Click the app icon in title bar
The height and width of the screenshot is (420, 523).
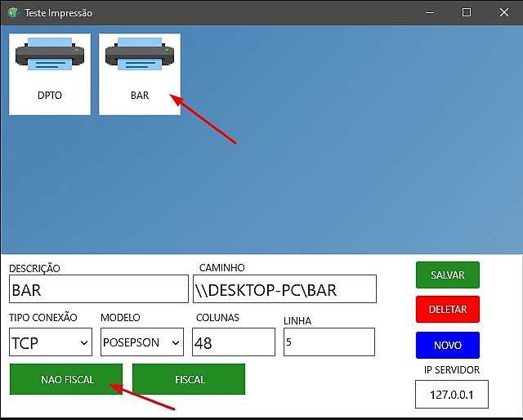(x=12, y=13)
